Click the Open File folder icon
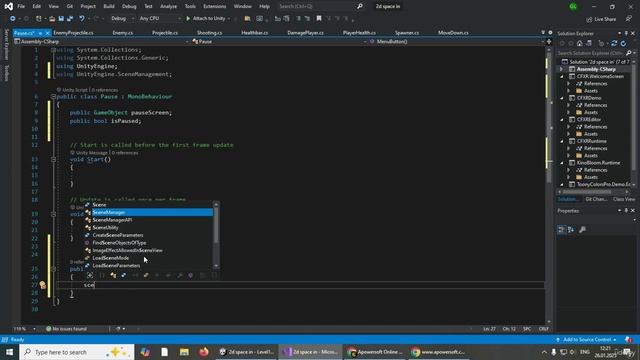Viewport: 640px width, 360px height. click(x=52, y=19)
